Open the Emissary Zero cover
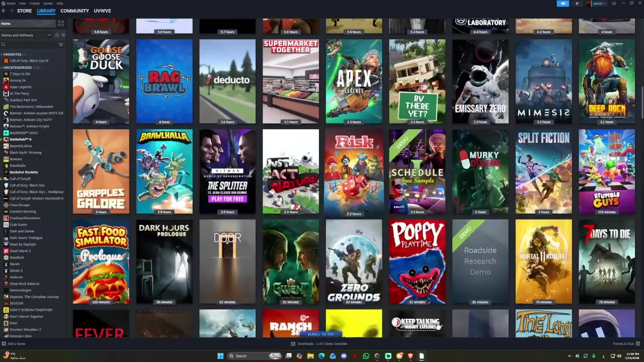Screen dimensions: 644x362 480,81
